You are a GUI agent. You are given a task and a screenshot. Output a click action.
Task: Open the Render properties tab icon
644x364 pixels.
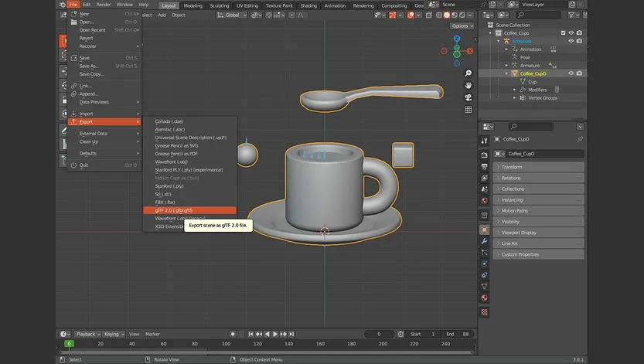point(484,155)
